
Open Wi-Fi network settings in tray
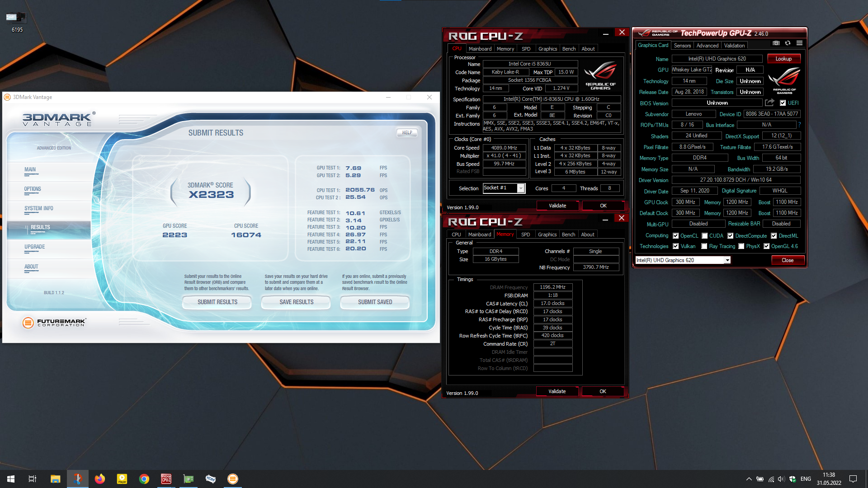click(771, 479)
